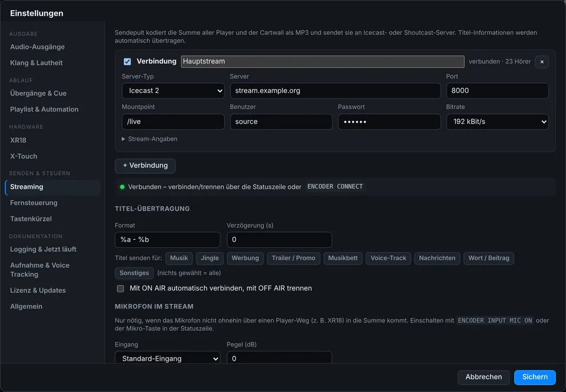Click the Mountpoint field /live
Screen dimensions: 566x392
(173, 121)
